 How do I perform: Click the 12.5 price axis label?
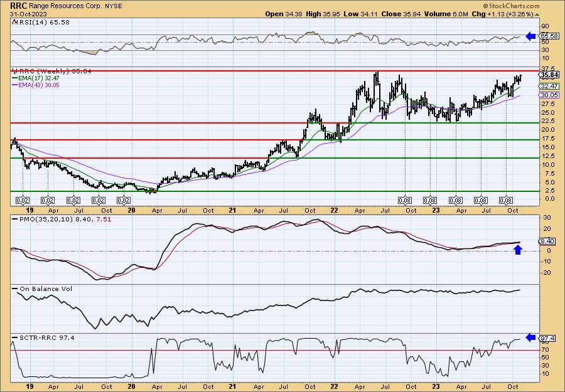click(547, 156)
